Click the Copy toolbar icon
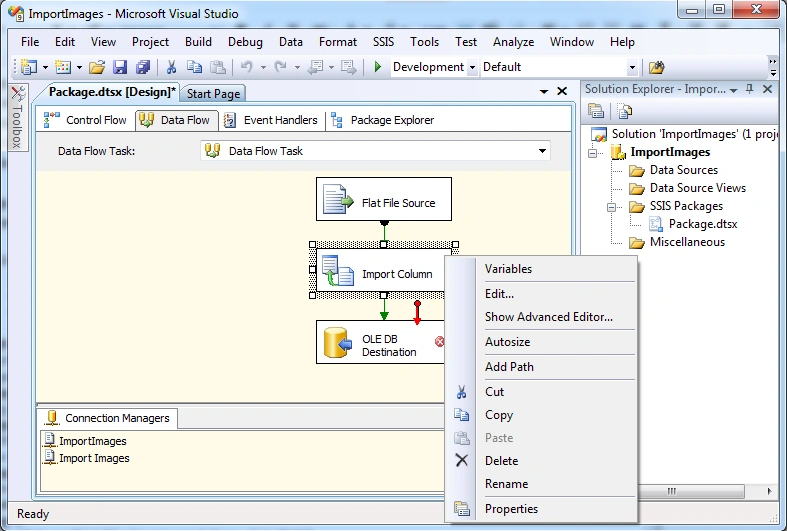Image resolution: width=787 pixels, height=531 pixels. pos(194,67)
